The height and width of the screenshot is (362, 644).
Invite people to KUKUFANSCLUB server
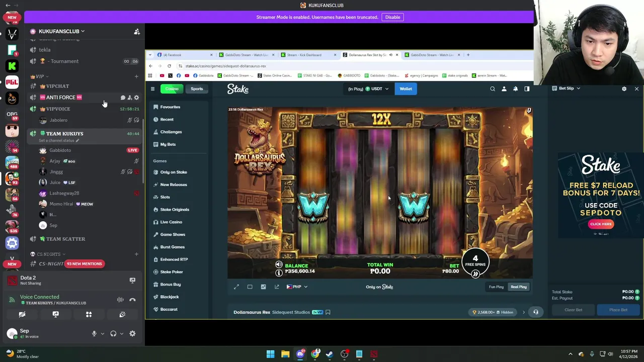point(137,31)
